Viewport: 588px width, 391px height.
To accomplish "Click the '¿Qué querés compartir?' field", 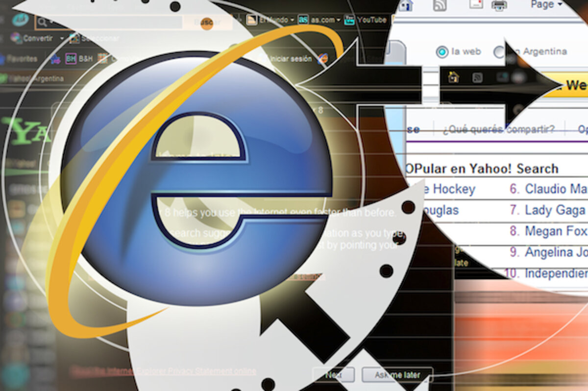I will [x=498, y=129].
